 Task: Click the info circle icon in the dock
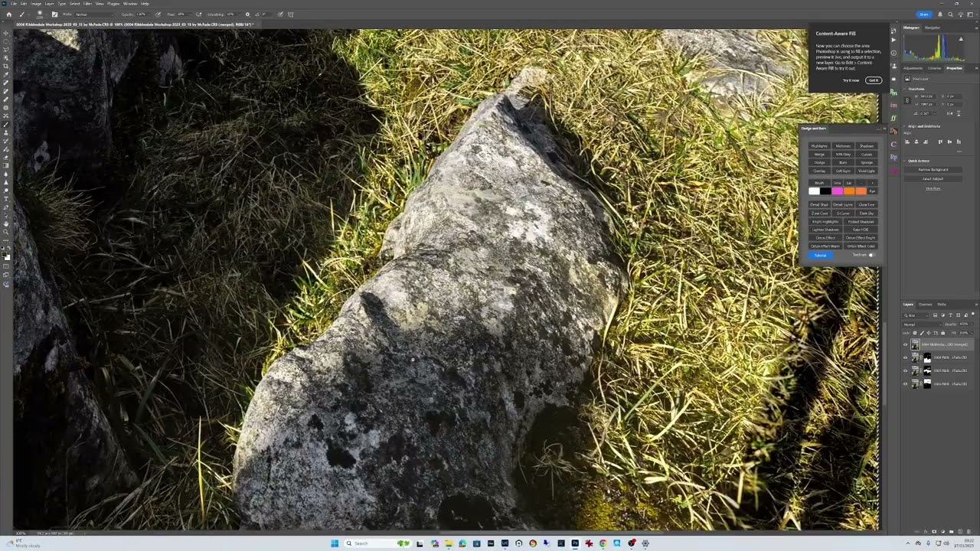[x=893, y=53]
